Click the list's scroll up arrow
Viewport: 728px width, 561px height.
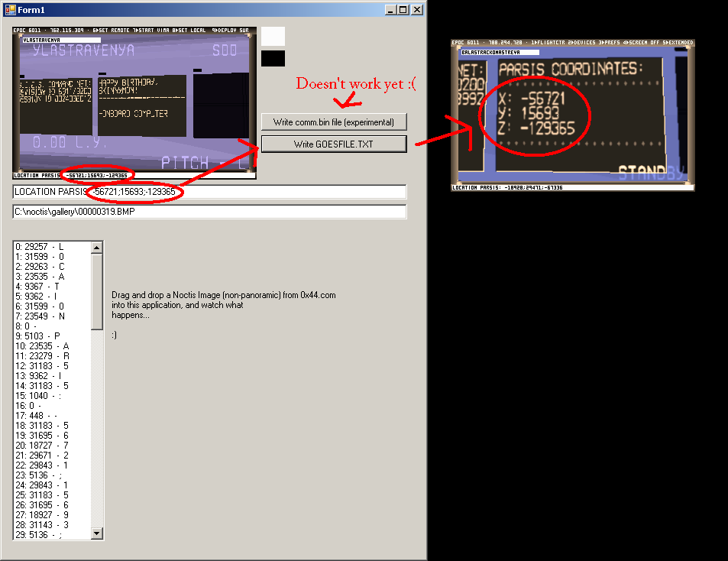pyautogui.click(x=97, y=247)
